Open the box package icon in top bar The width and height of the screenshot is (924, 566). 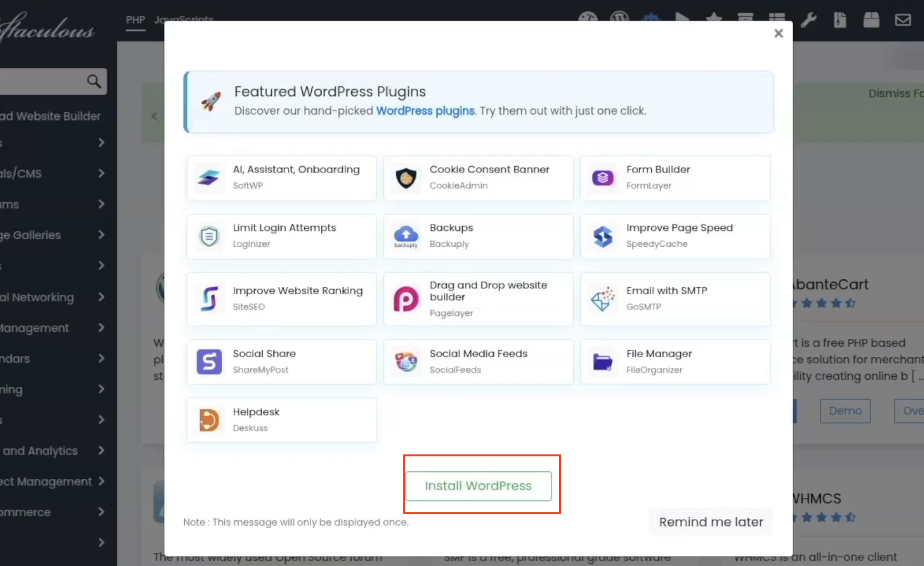pos(871,20)
